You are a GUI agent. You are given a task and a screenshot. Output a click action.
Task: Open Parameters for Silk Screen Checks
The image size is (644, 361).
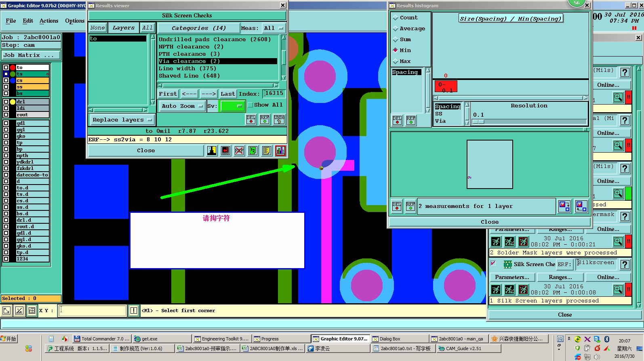click(x=512, y=277)
